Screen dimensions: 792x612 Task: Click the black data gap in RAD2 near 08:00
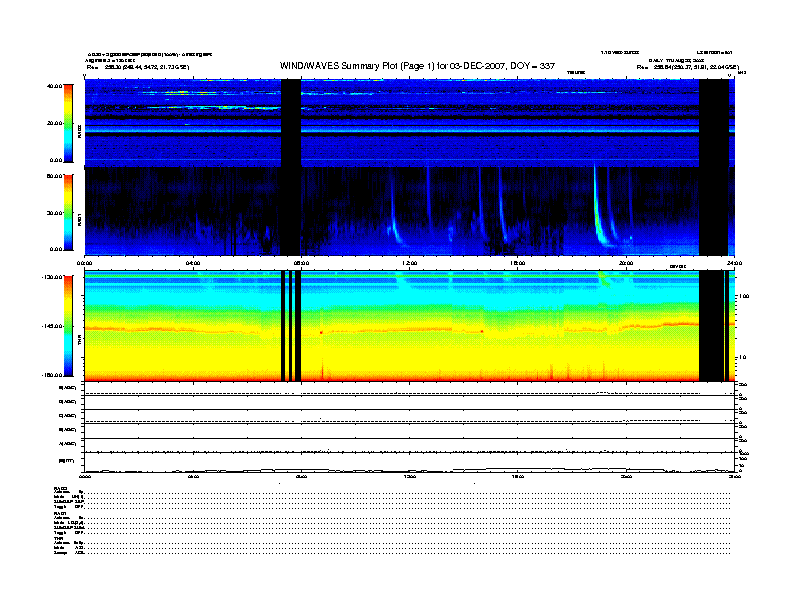point(291,123)
